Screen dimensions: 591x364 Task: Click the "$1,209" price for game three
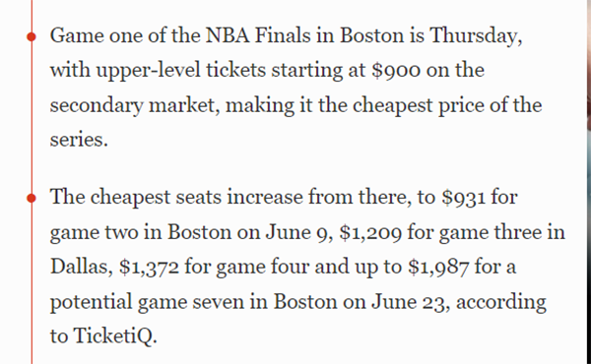(x=370, y=232)
